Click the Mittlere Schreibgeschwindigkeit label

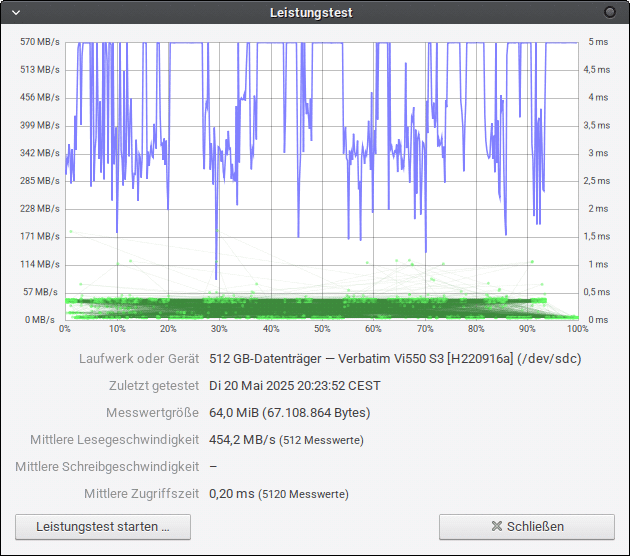coord(107,466)
